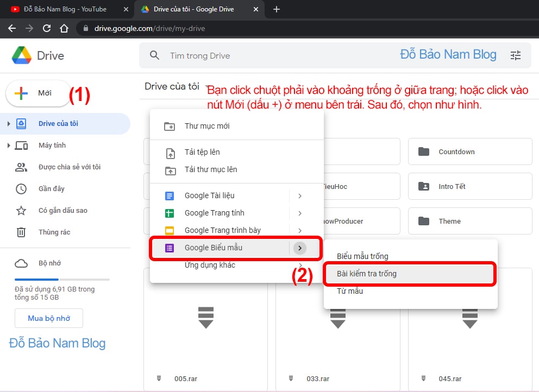Click the site lock icon in address bar
Screen dimensions: 539x392
pyautogui.click(x=86, y=28)
